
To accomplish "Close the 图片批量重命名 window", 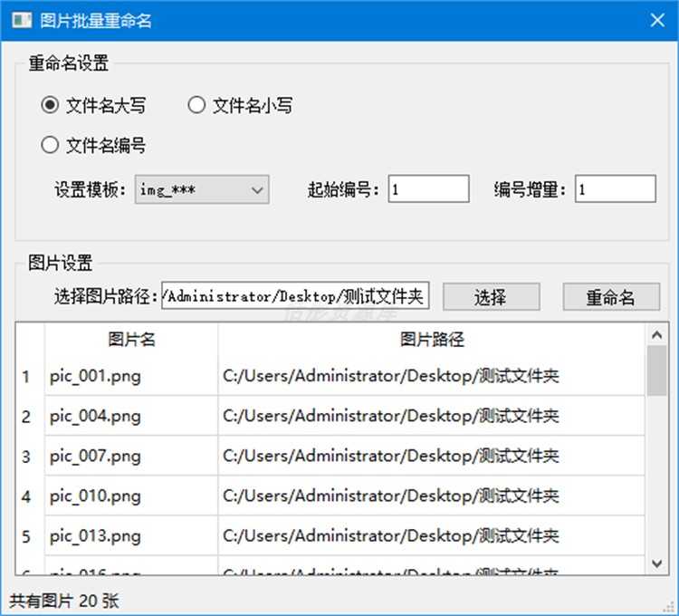I will click(x=657, y=20).
